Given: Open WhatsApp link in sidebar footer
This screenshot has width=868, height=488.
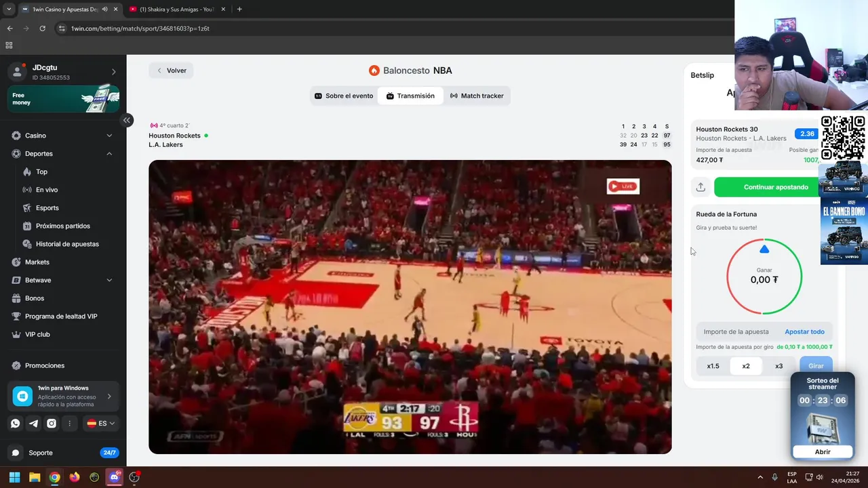Looking at the screenshot, I should 16,424.
